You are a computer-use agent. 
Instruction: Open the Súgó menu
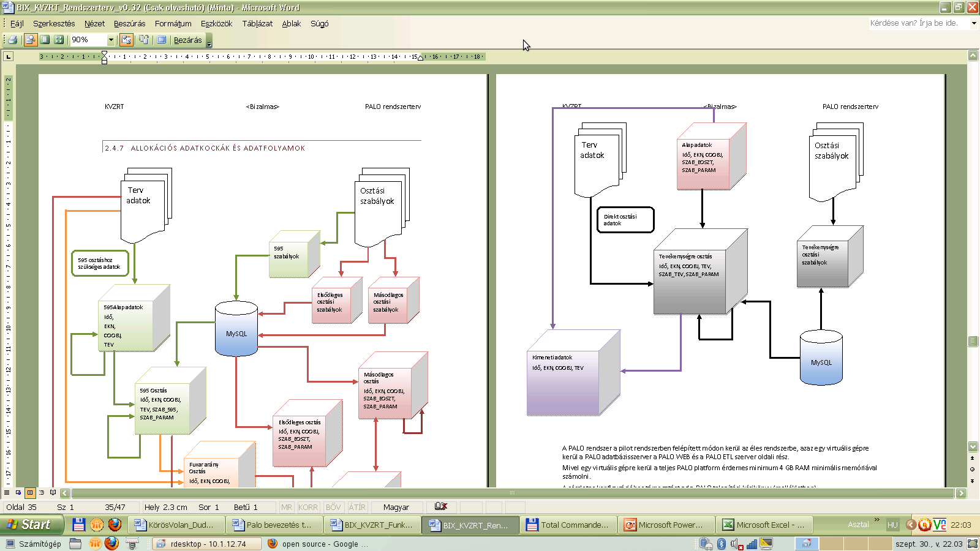click(319, 23)
